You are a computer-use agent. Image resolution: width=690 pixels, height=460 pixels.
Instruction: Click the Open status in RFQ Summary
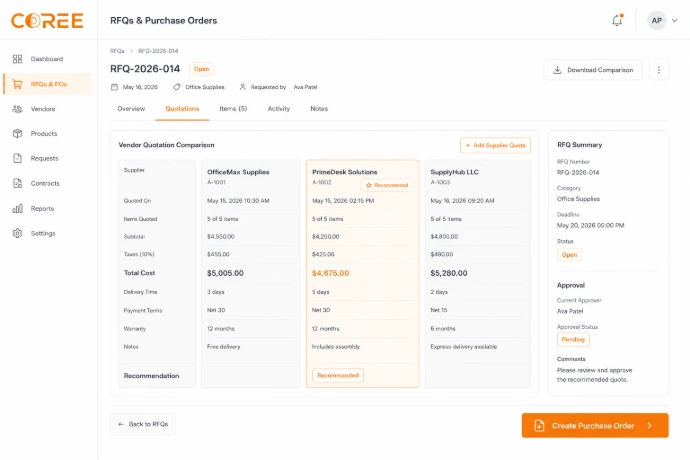[569, 255]
